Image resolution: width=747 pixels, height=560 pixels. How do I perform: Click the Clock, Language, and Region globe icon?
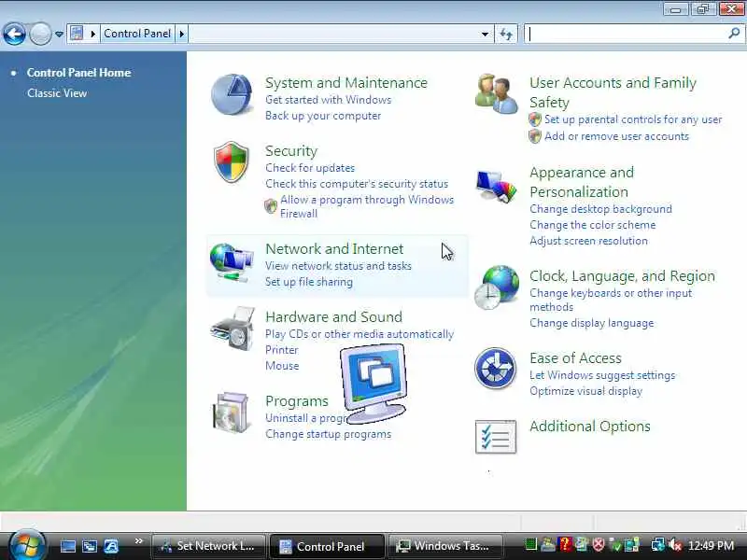(x=497, y=287)
